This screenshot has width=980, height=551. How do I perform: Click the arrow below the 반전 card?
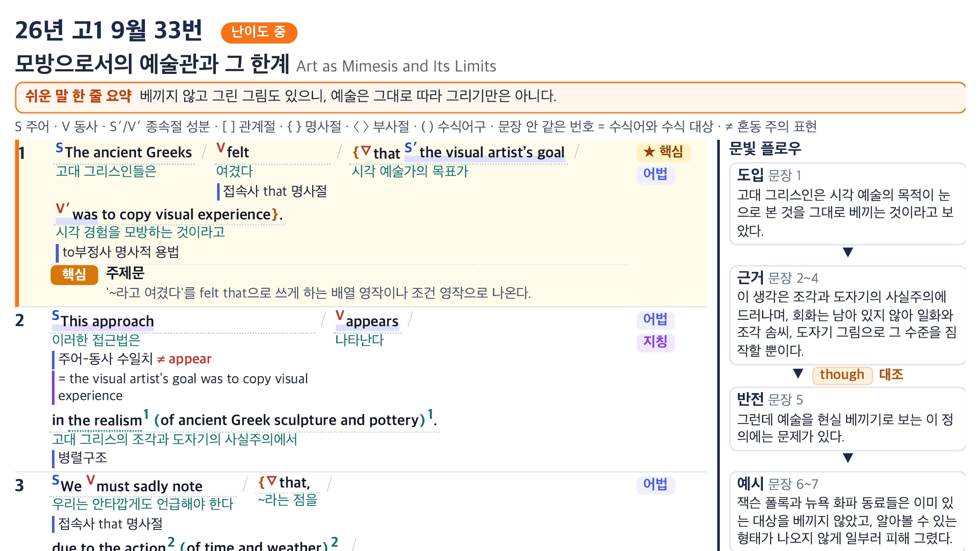point(848,458)
